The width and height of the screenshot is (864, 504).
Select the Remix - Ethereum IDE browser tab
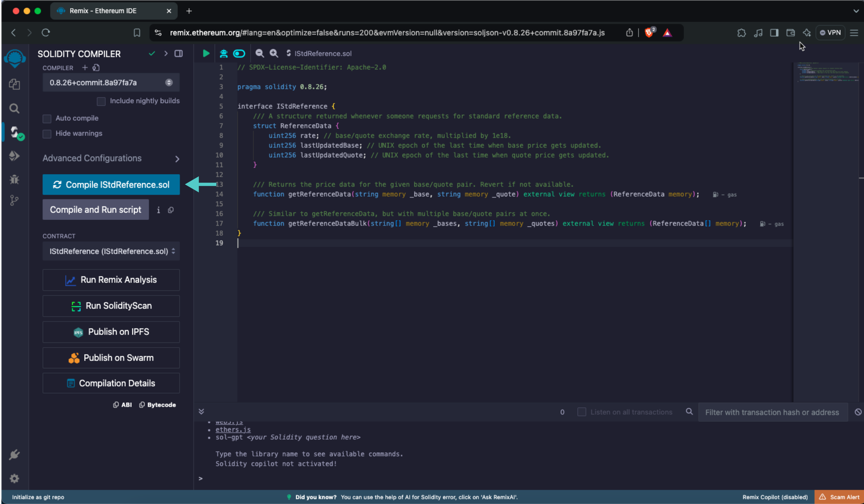tap(114, 11)
